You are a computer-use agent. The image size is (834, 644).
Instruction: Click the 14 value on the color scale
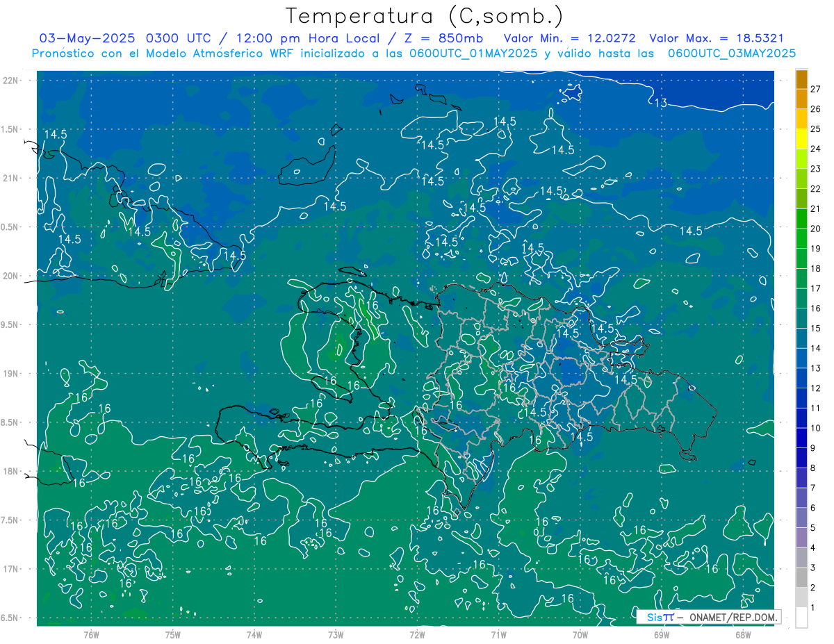click(x=815, y=348)
